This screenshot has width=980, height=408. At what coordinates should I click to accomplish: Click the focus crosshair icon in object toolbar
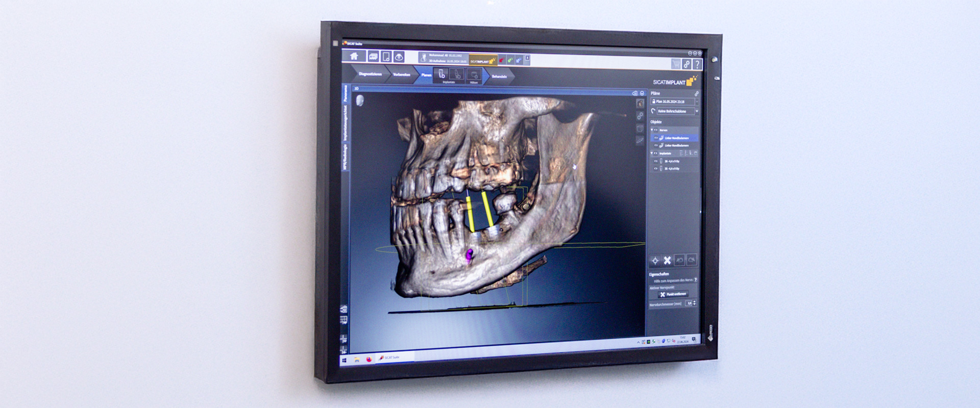[655, 261]
